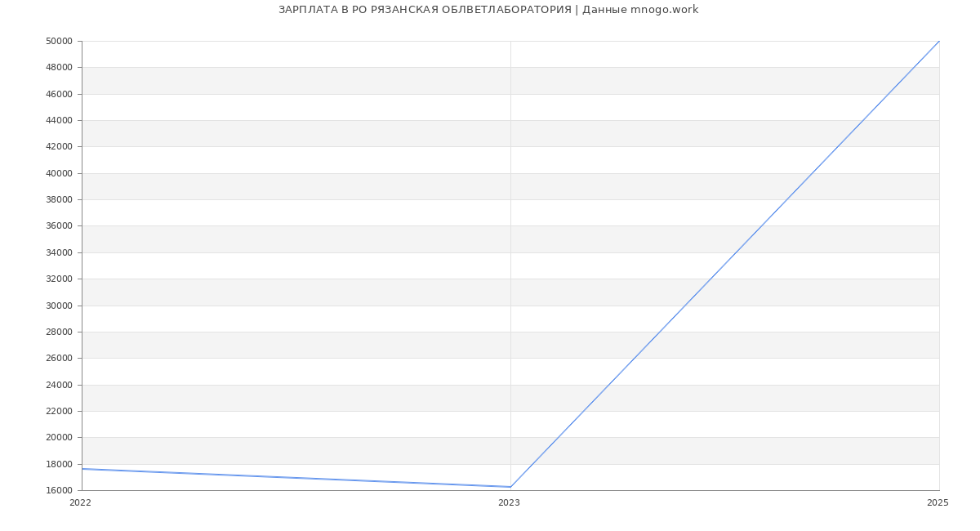This screenshot has width=980, height=531.
Task: Click the chart title mentioning mnogo.work
Action: [x=488, y=10]
